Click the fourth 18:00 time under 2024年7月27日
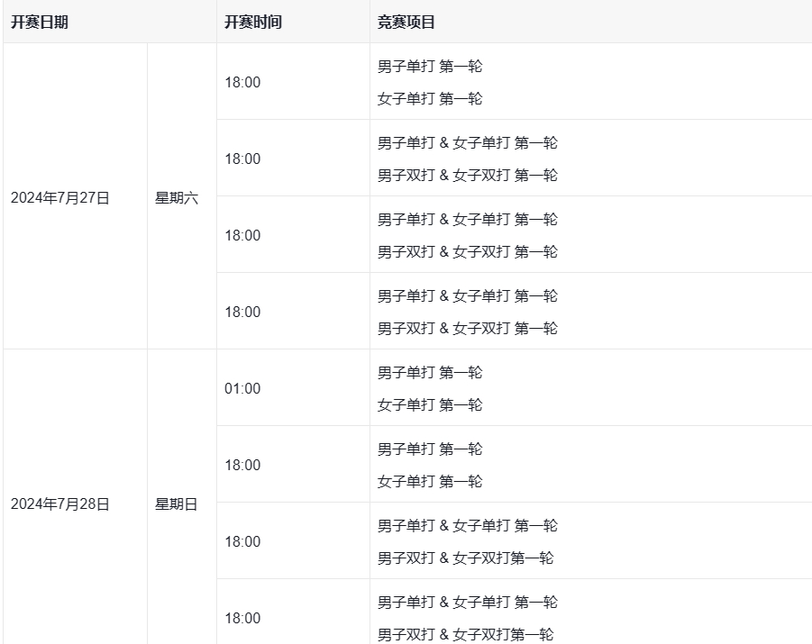Viewport: 812px width, 644px height. point(242,312)
